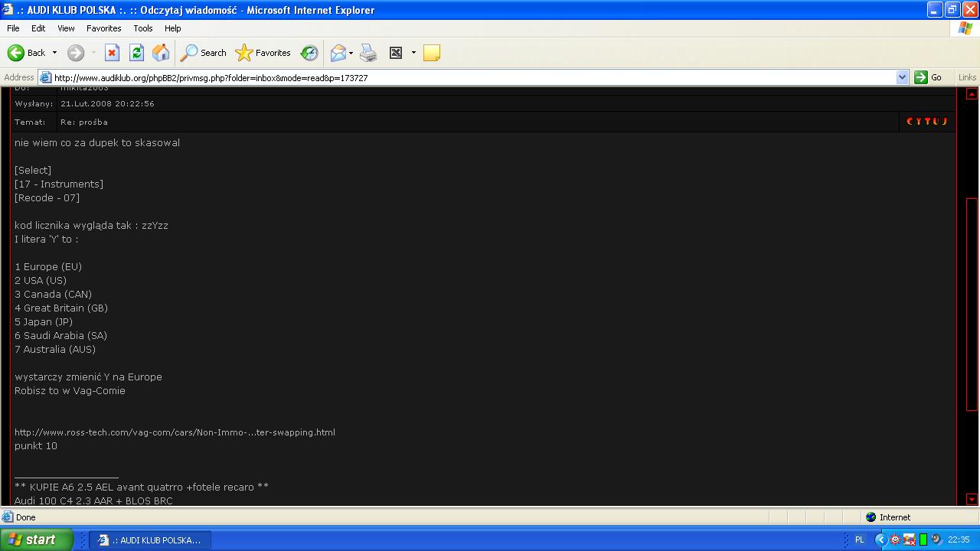The width and height of the screenshot is (980, 551).
Task: Click the text '1 Europe (EU)'
Action: 48,266
